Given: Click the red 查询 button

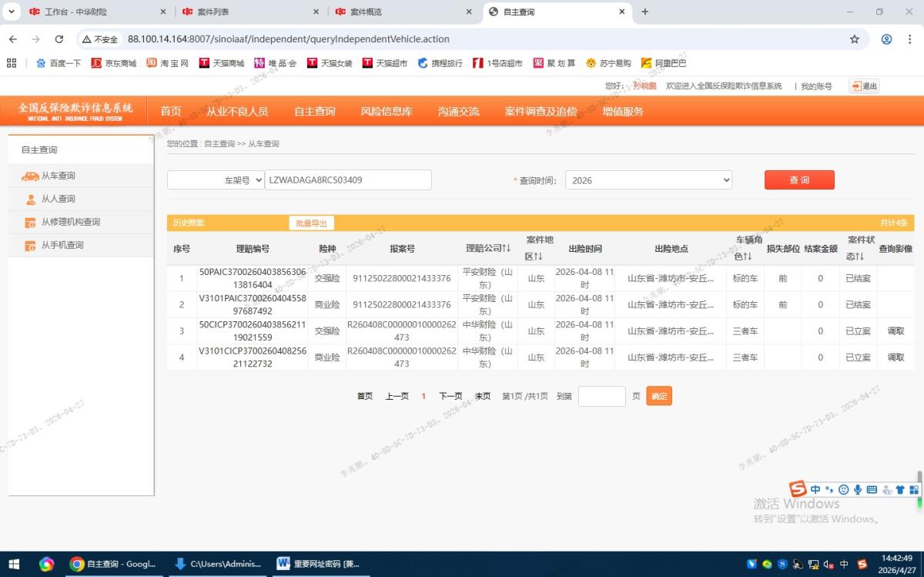Looking at the screenshot, I should pyautogui.click(x=799, y=179).
